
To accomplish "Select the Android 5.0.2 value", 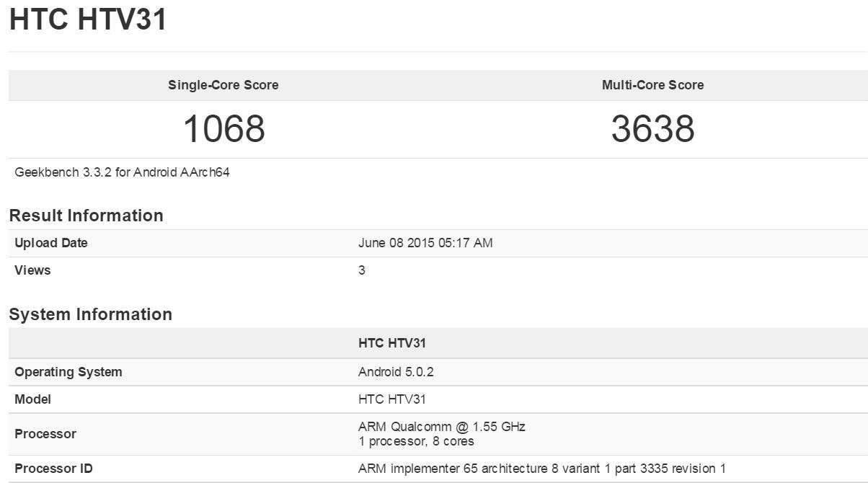I will coord(396,372).
